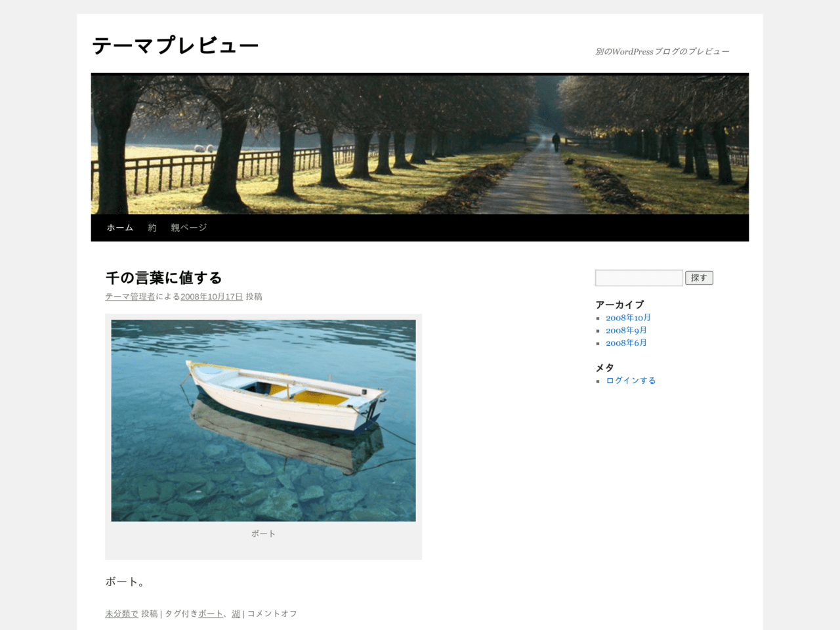Screen dimensions: 840x630
Task: Open the date link 2008年10月17日
Action: 211,297
